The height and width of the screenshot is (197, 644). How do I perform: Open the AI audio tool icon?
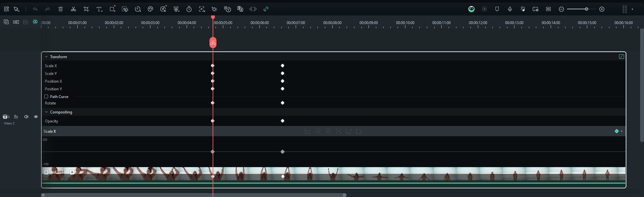point(164,9)
